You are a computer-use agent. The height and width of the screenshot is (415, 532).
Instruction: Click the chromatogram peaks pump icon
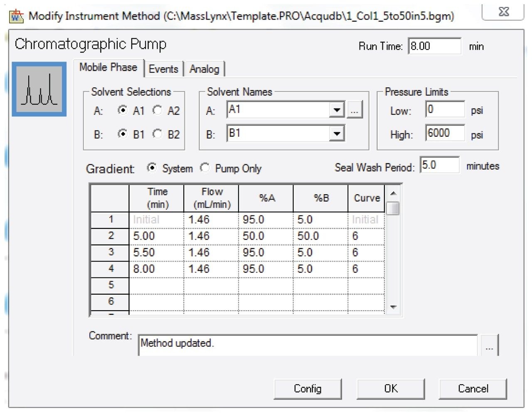click(39, 89)
